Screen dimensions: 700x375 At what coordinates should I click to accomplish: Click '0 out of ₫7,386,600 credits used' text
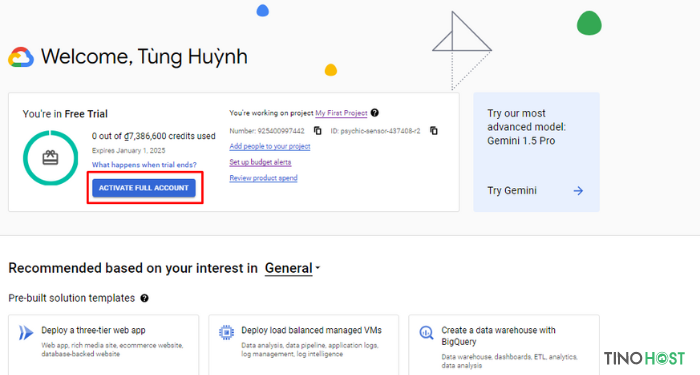tap(154, 136)
